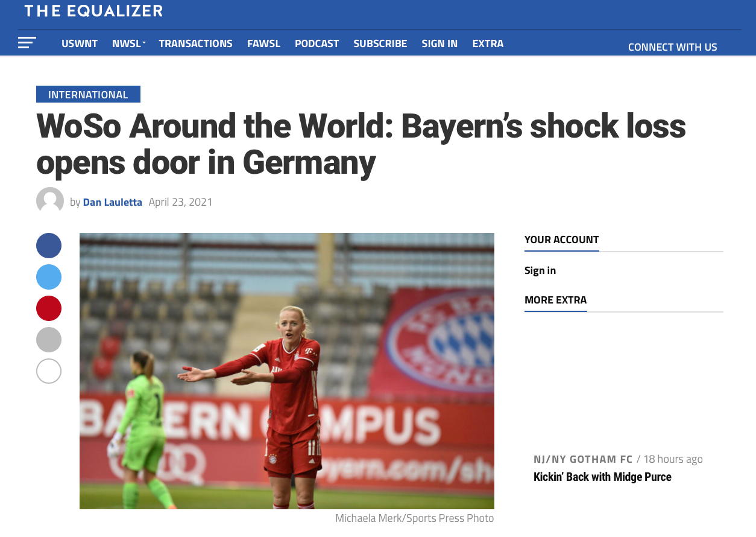Screen dimensions: 756x537
Task: Click the author avatar icon
Action: [50, 202]
